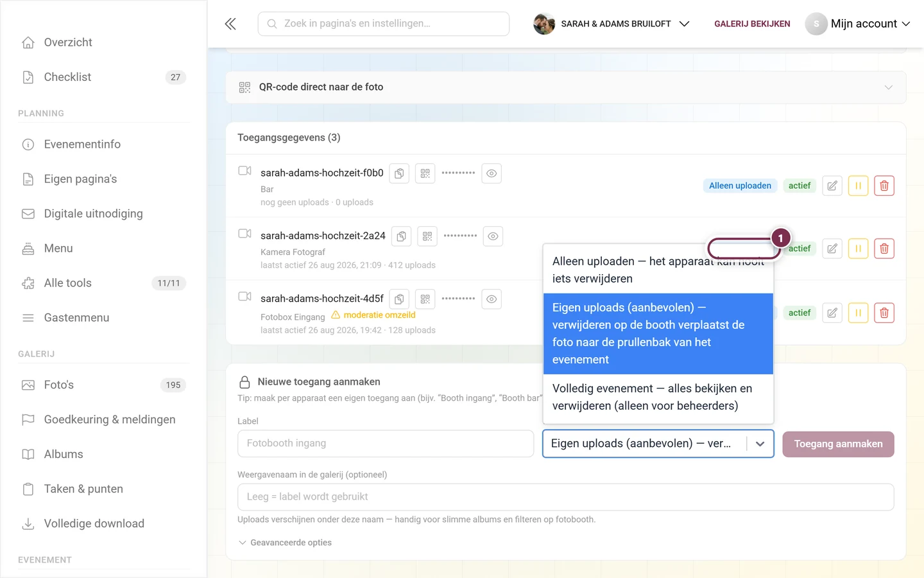924x578 pixels.
Task: Show QR code for sarah-adams-hochzeit-f0b0
Action: coord(425,173)
